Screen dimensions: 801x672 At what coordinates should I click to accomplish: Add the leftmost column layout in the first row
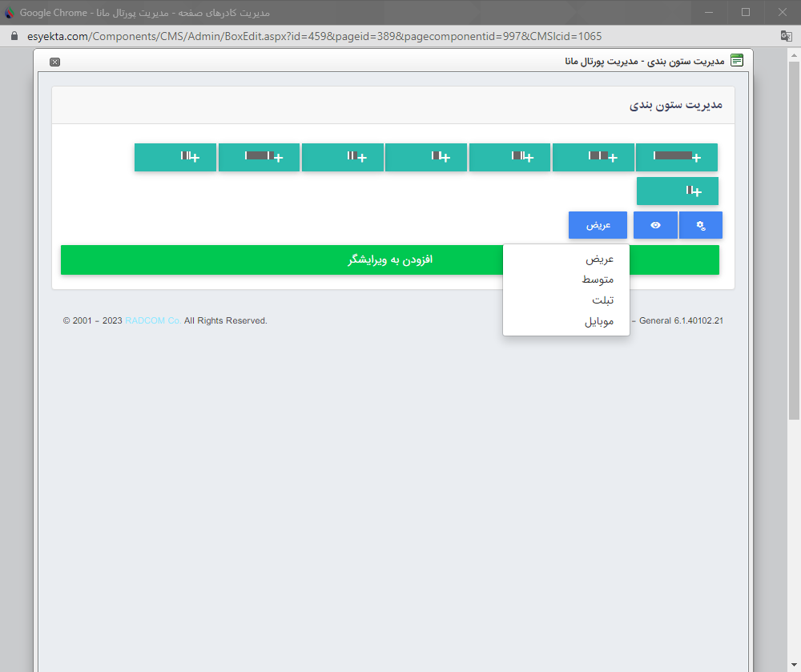(x=175, y=158)
